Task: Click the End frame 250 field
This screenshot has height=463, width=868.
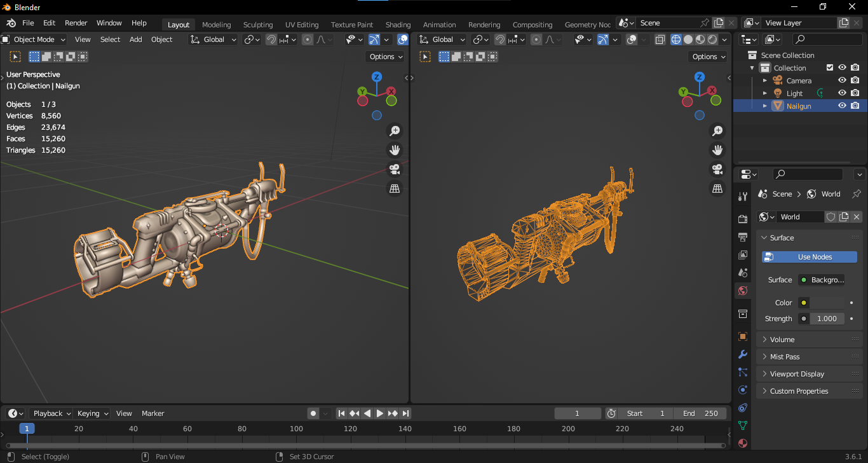Action: click(x=700, y=413)
